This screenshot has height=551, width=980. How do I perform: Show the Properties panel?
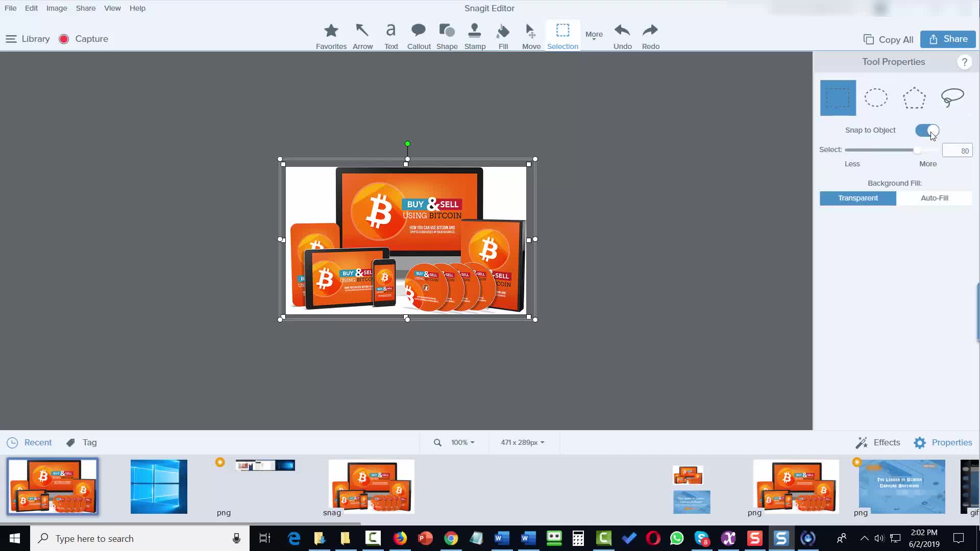(x=943, y=442)
